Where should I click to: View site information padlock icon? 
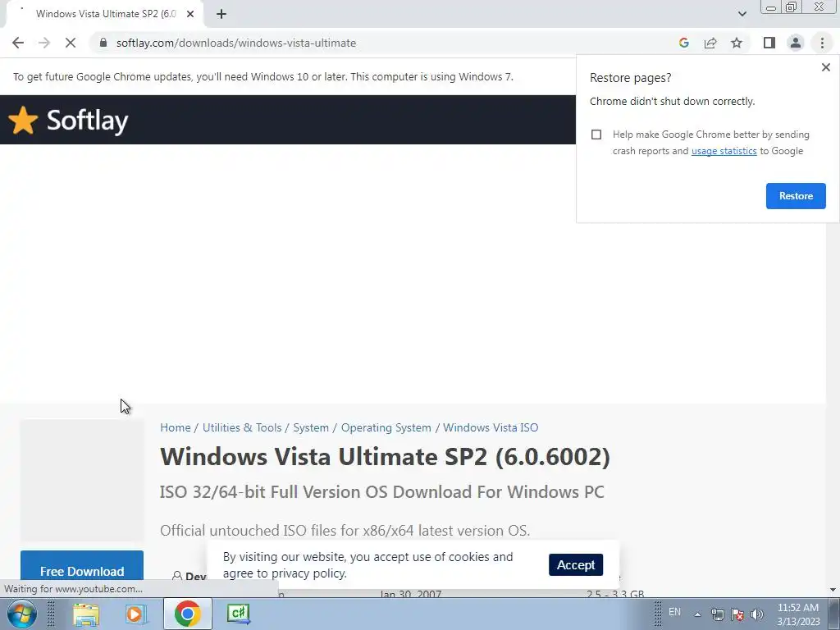tap(103, 43)
